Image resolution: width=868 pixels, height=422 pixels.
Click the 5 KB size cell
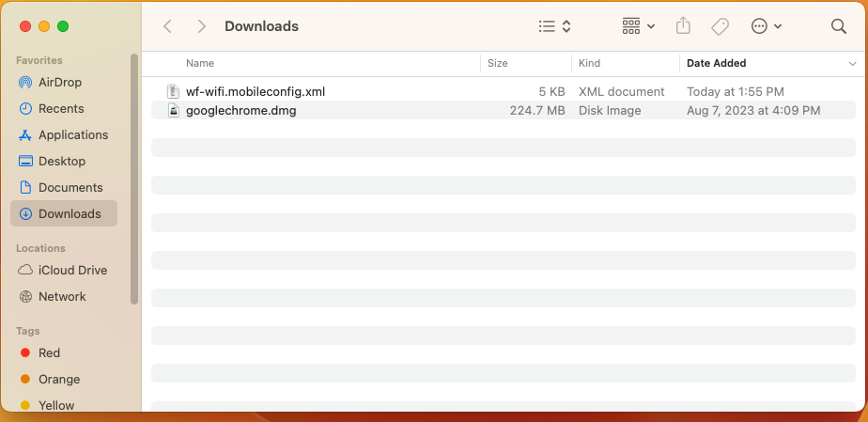551,92
